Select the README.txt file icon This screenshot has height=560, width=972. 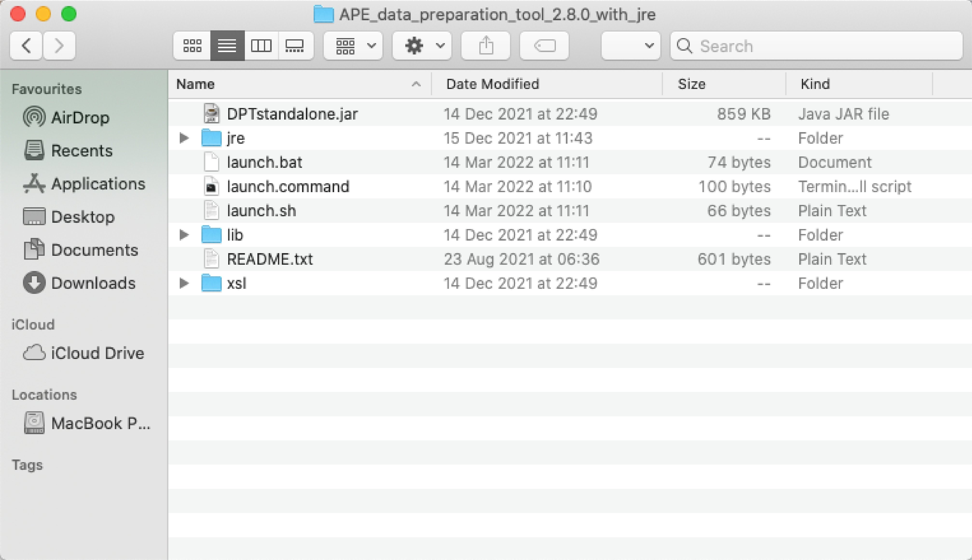tap(211, 259)
